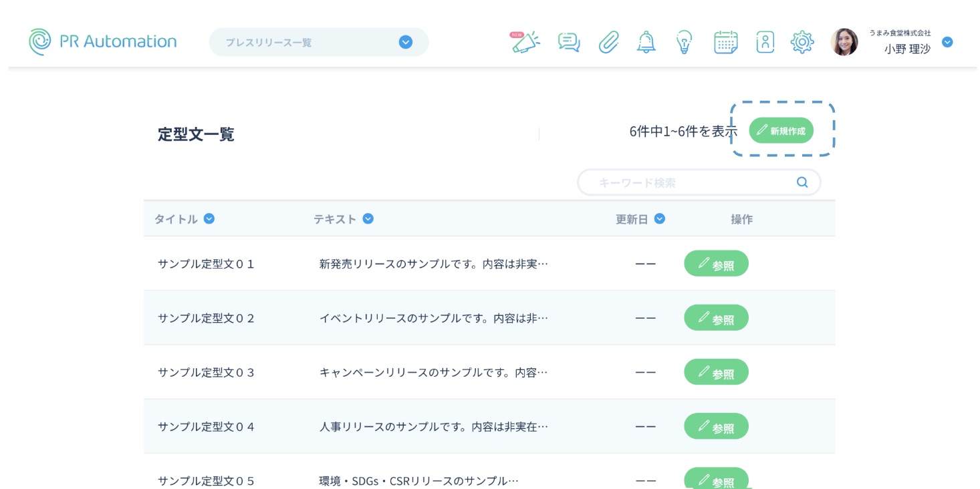
Task: Open the settings gear icon
Action: pyautogui.click(x=802, y=42)
